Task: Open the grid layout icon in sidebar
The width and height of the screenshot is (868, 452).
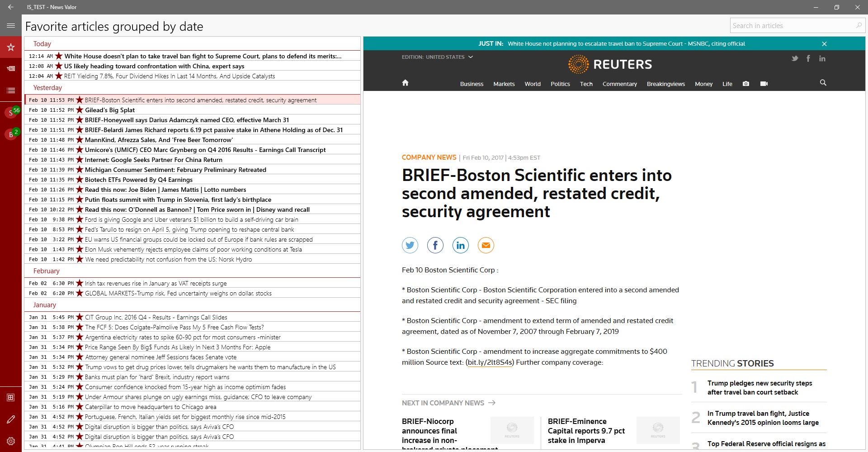Action: coord(11,398)
